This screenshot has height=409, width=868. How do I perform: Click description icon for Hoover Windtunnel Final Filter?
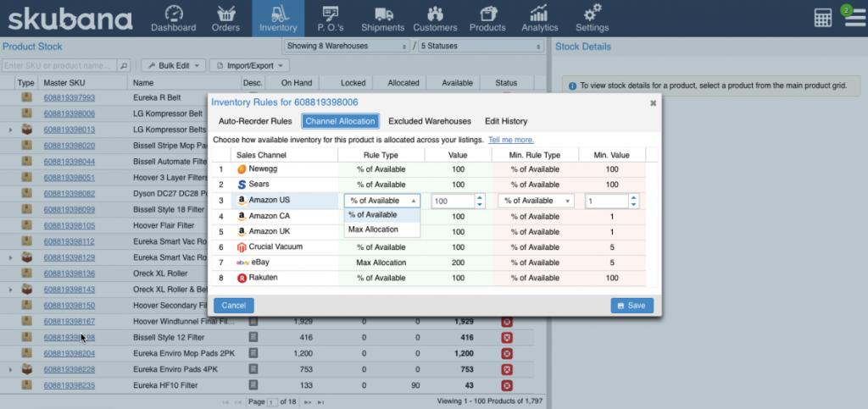(253, 321)
